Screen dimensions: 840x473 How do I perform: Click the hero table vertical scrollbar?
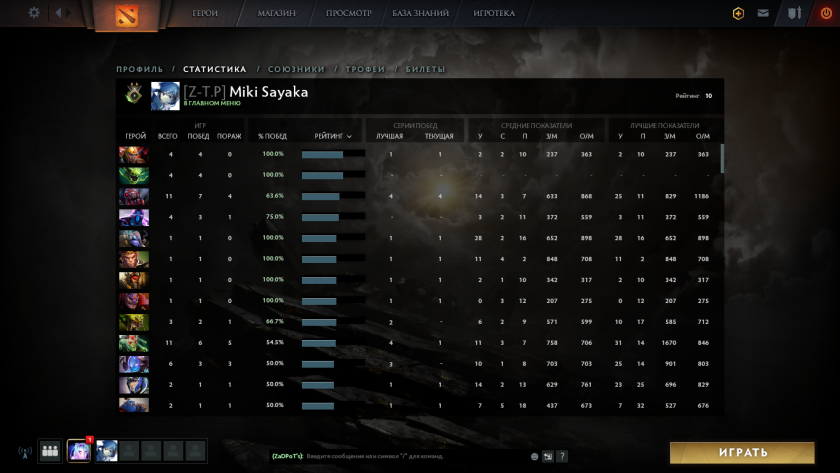722,159
